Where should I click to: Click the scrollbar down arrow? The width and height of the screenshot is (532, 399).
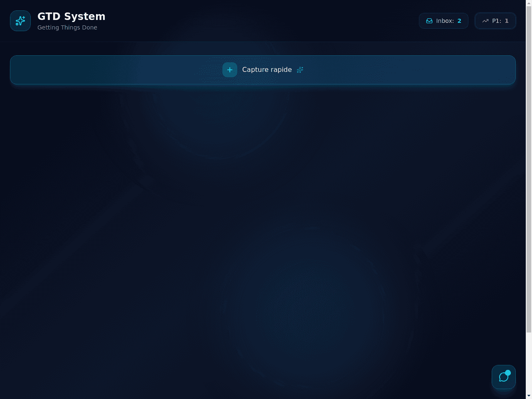[x=529, y=396]
